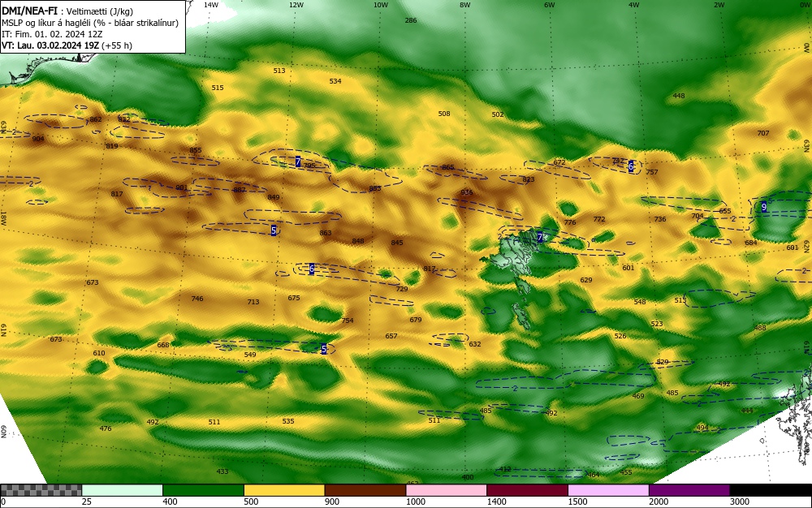Click the 412 value on the map
Image resolution: width=812 pixels, height=508 pixels.
(505, 469)
